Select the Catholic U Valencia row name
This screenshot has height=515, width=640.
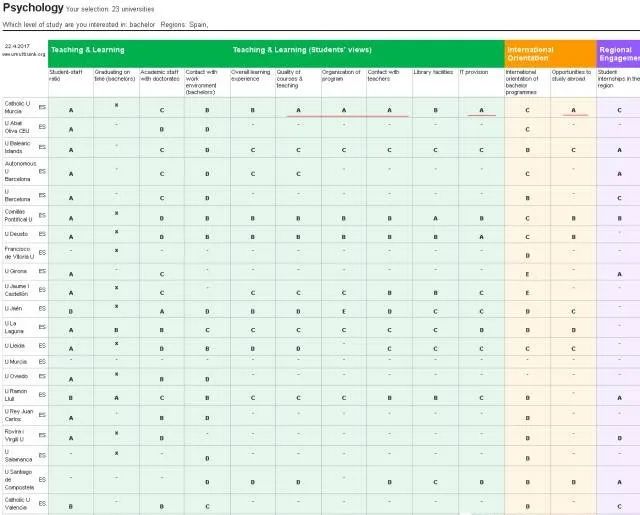tap(17, 504)
